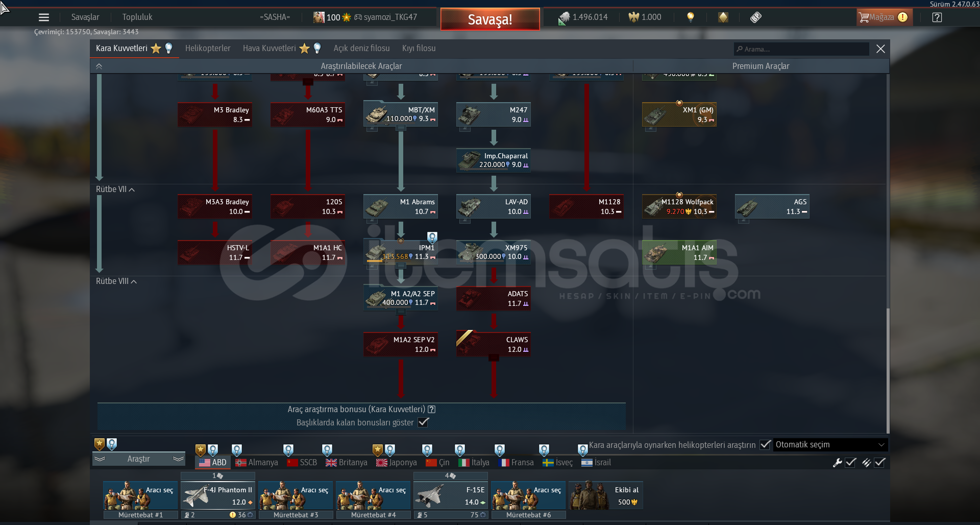The width and height of the screenshot is (980, 525).
Task: Click the Golden Eagles balance 1.000
Action: click(645, 17)
